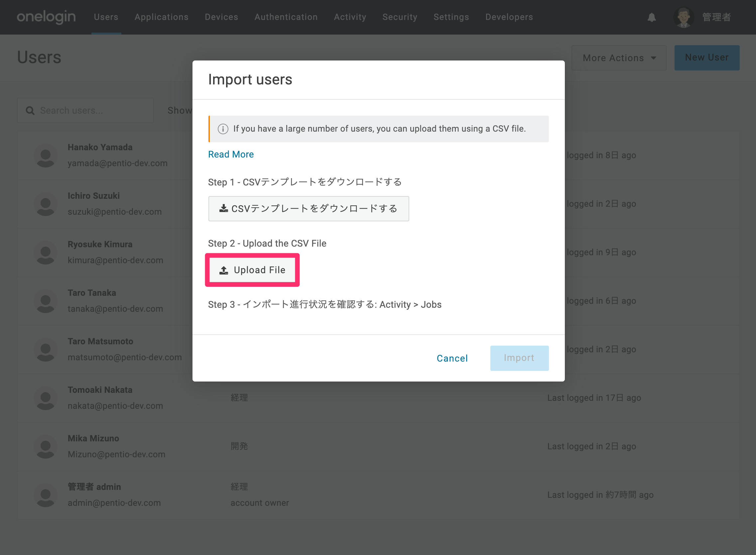Screen dimensions: 756x555
Task: Click Ryosuke Kimura's avatar icon
Action: pyautogui.click(x=45, y=252)
